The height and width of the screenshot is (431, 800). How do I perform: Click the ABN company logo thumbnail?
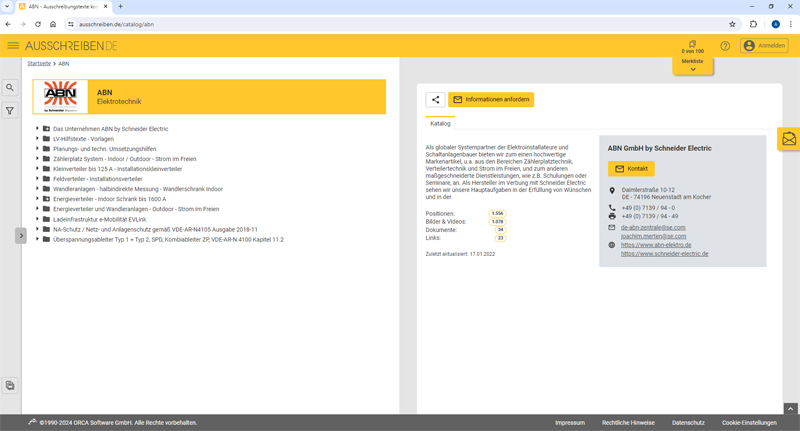pyautogui.click(x=61, y=96)
